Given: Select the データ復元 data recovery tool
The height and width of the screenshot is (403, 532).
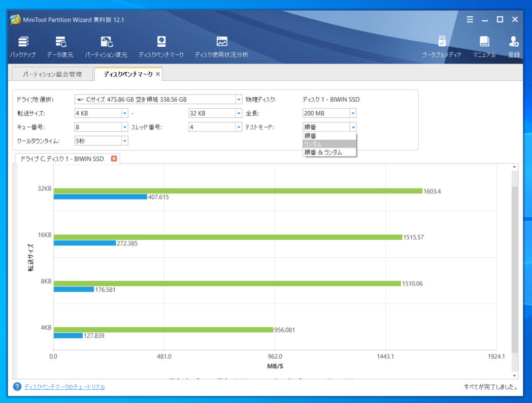Looking at the screenshot, I should point(60,46).
